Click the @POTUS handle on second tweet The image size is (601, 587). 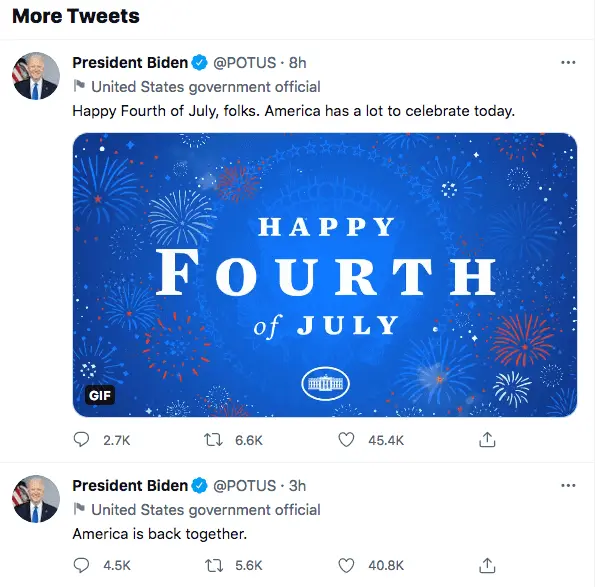click(x=244, y=486)
